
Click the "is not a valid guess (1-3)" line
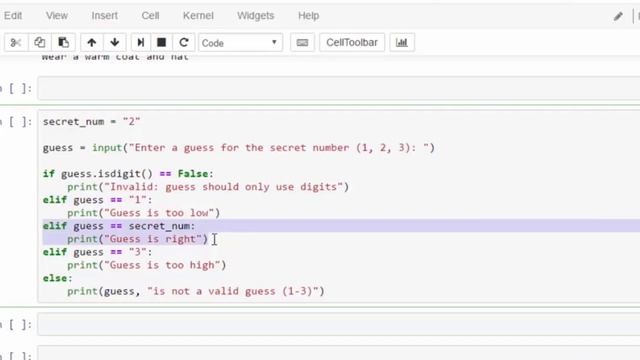coord(196,291)
